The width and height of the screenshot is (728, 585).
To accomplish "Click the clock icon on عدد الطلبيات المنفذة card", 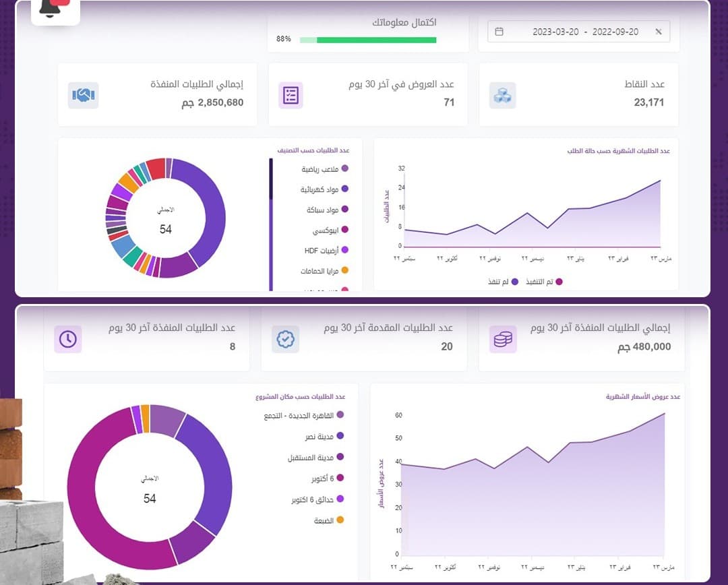I will tap(68, 339).
